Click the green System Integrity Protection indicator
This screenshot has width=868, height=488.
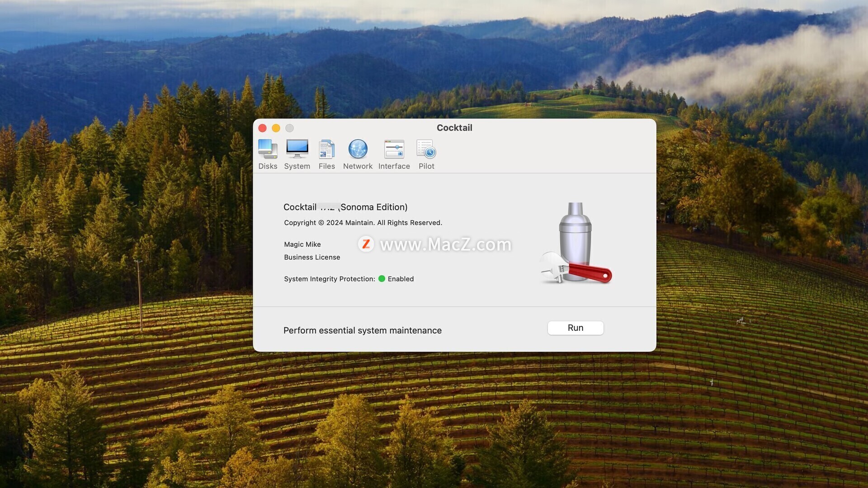click(382, 279)
